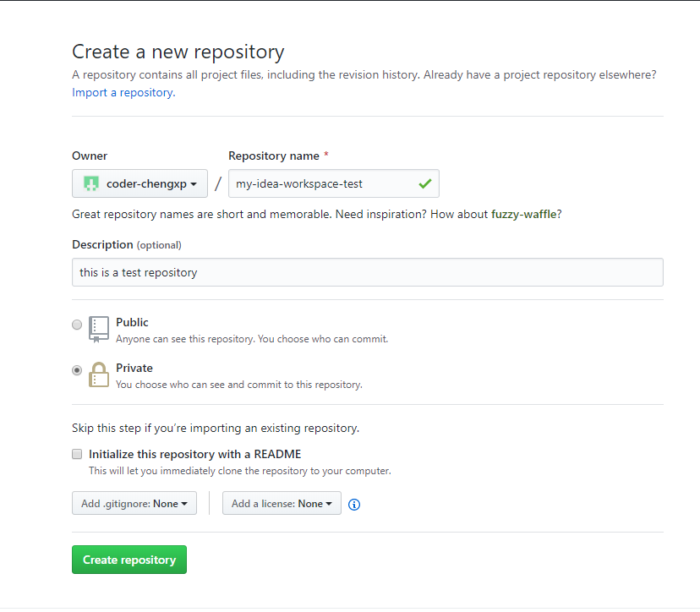Click the coder-chengxp owner avatar icon

pos(91,183)
